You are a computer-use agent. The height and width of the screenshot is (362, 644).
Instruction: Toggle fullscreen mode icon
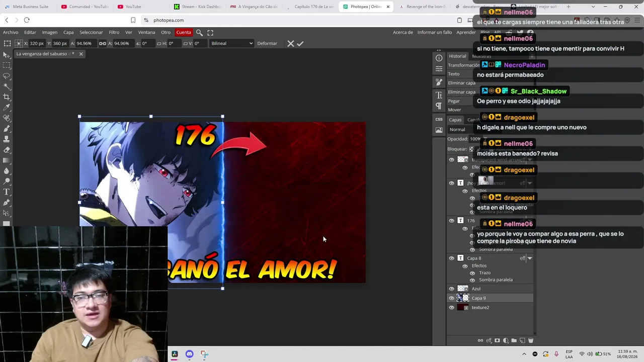(210, 32)
